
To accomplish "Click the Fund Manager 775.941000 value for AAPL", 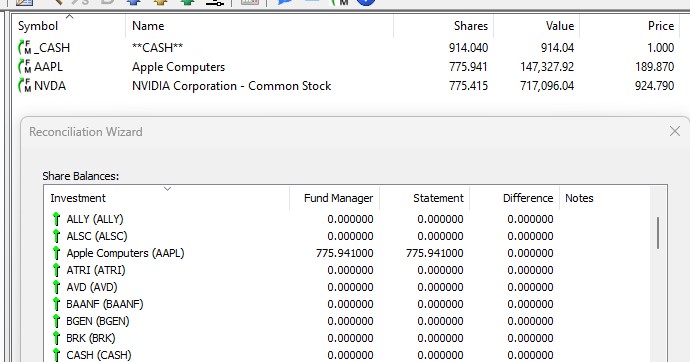I will point(345,253).
